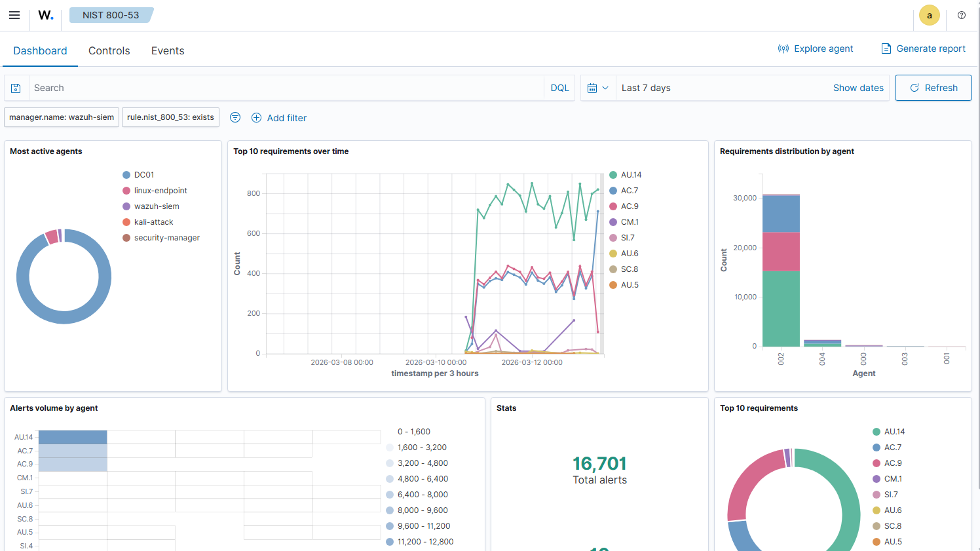
Task: Open filter options via the filter lines icon
Action: pyautogui.click(x=235, y=117)
